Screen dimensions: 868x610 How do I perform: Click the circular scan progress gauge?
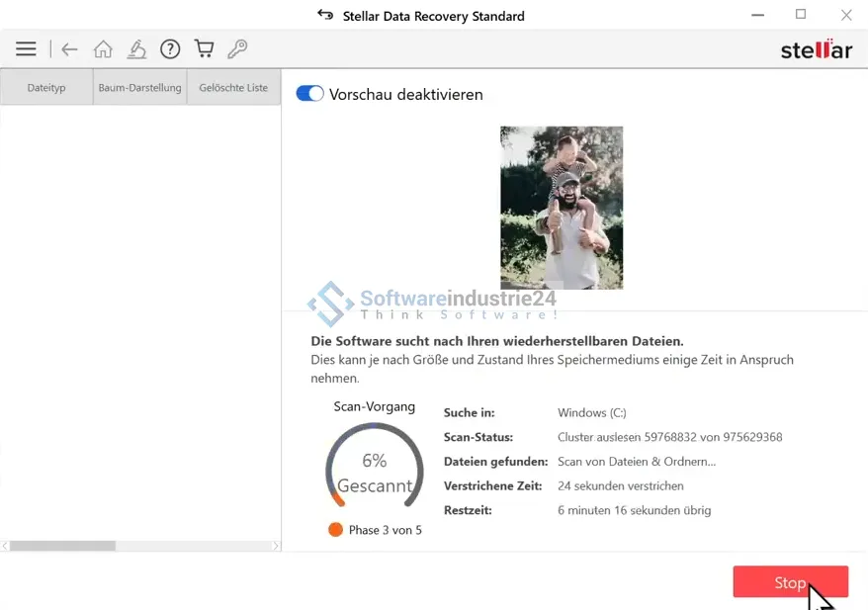(x=375, y=472)
